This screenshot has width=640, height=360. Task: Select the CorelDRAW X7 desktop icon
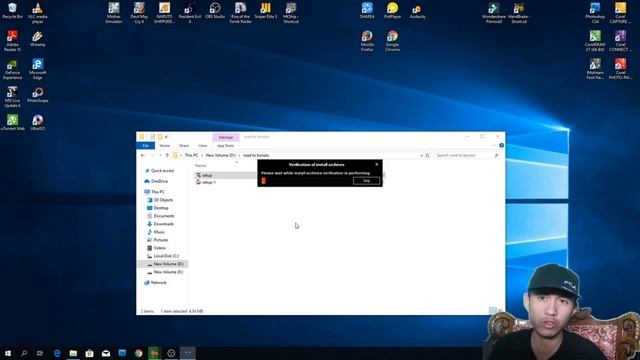(595, 41)
